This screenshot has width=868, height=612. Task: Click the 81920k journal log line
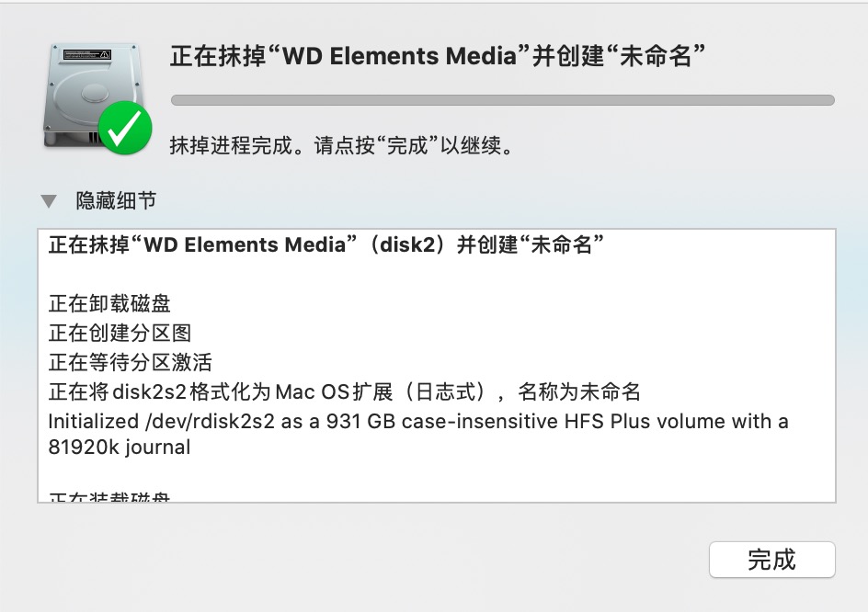(120, 448)
